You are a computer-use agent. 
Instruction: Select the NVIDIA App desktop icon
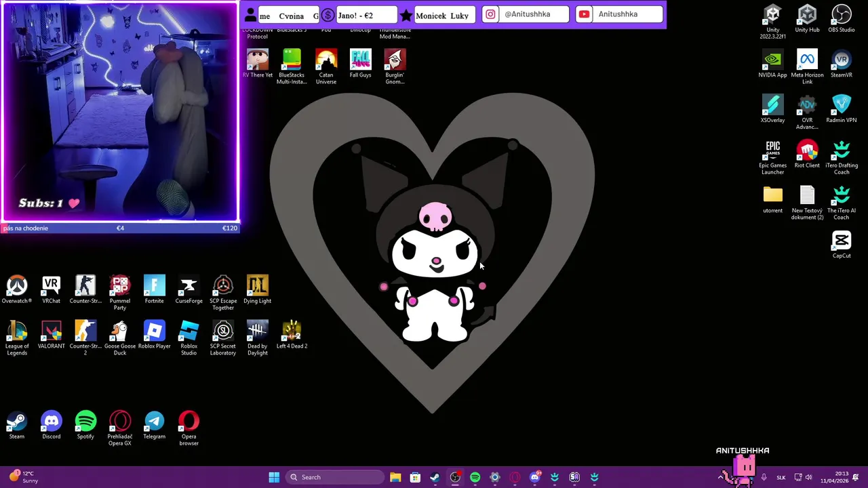pos(772,64)
